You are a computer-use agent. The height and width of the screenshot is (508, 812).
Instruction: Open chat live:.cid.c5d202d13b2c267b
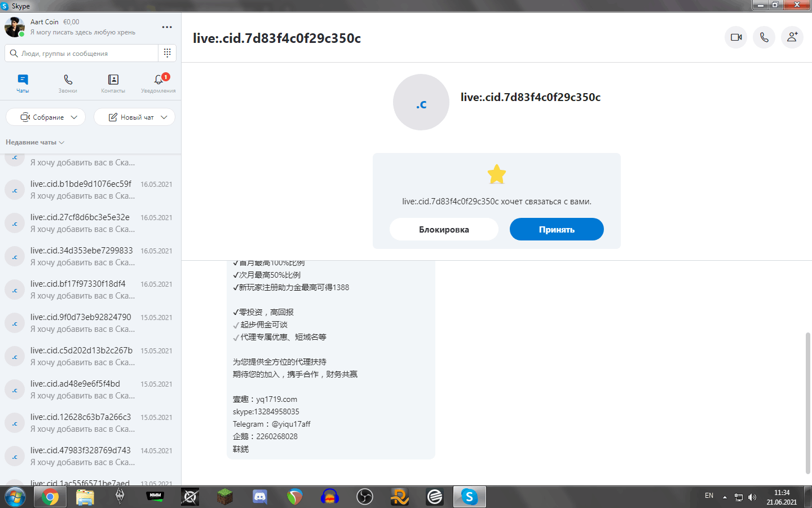pyautogui.click(x=90, y=356)
